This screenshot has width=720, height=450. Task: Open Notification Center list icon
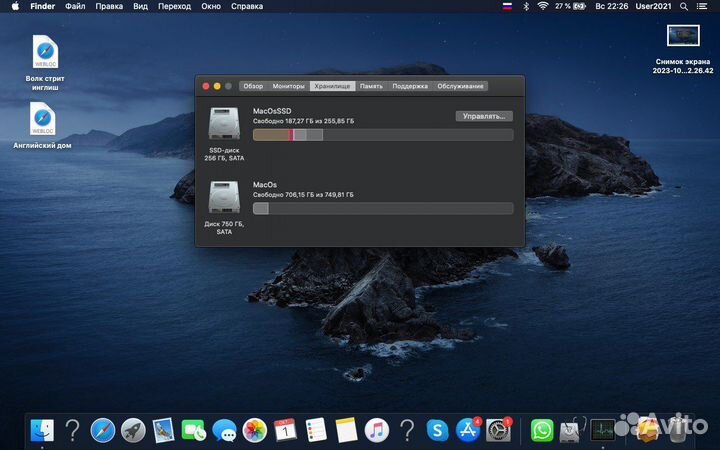pos(702,6)
